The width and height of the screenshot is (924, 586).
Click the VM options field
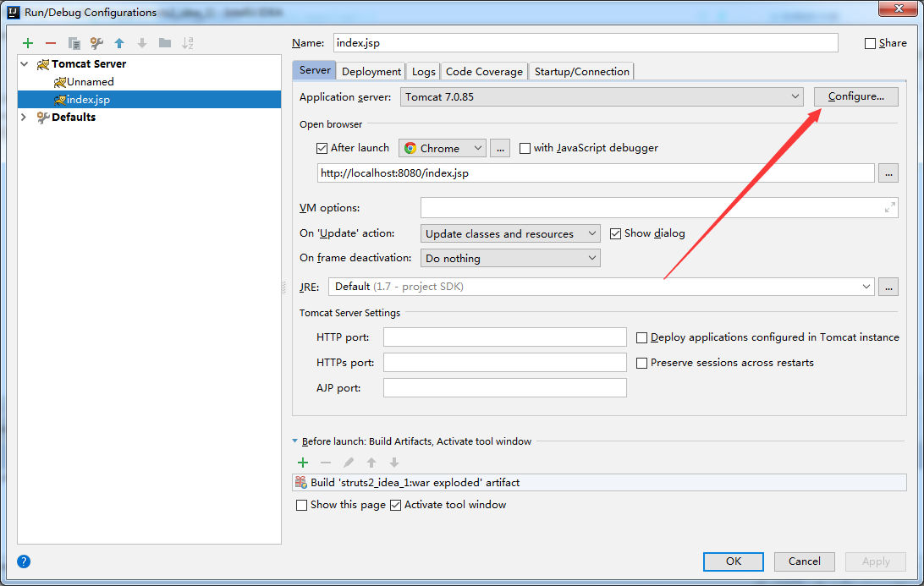(x=659, y=207)
